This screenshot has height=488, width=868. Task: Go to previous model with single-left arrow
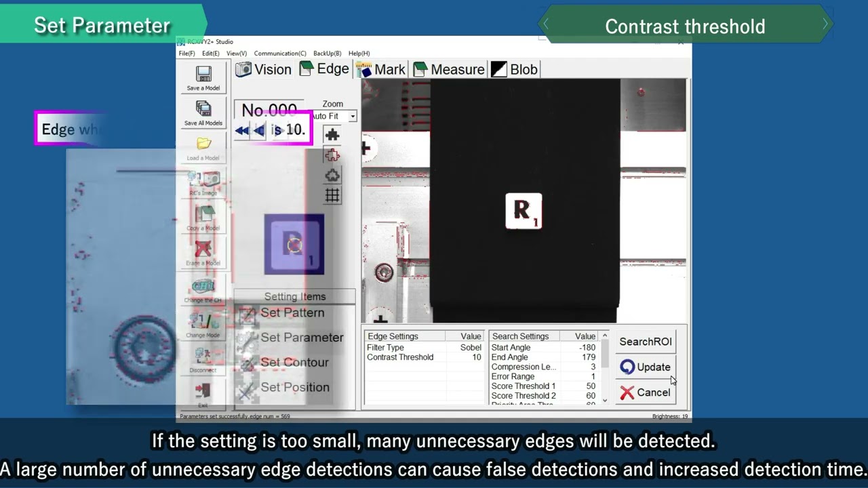[x=258, y=131]
